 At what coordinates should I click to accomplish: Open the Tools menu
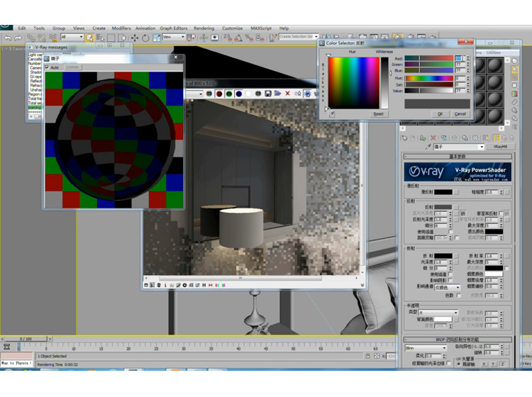[x=39, y=28]
